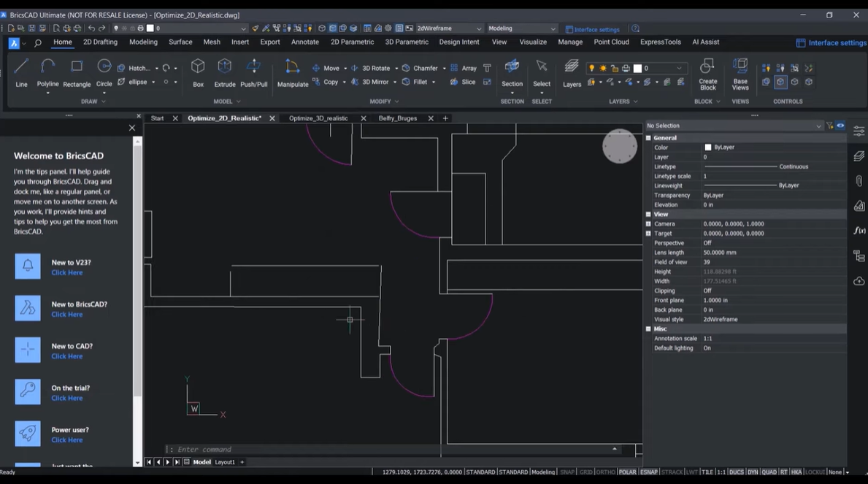Enable ORTHO mode in status bar
868x484 pixels.
(605, 472)
